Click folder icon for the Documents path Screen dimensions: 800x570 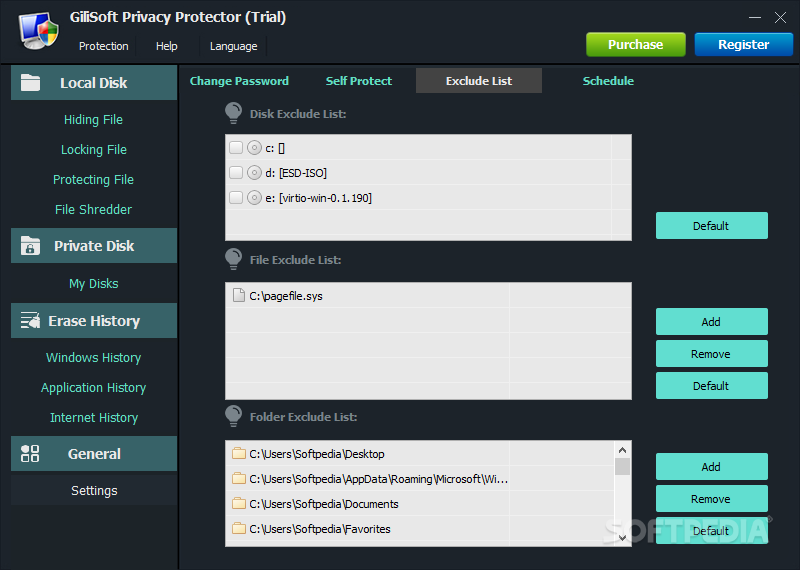239,503
